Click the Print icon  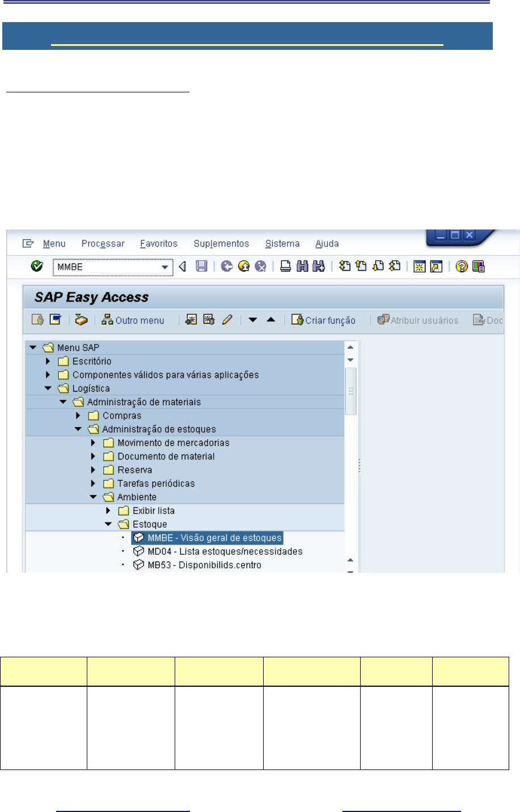click(x=286, y=266)
